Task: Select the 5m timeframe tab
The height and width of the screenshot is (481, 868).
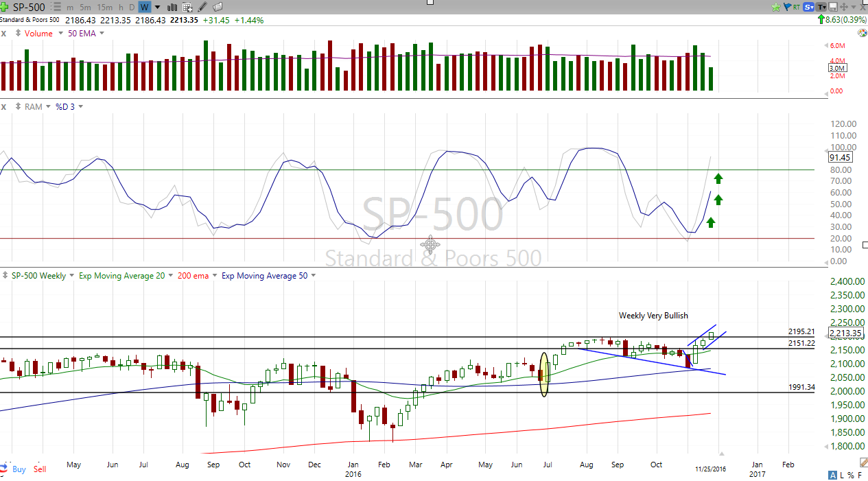Action: [86, 7]
